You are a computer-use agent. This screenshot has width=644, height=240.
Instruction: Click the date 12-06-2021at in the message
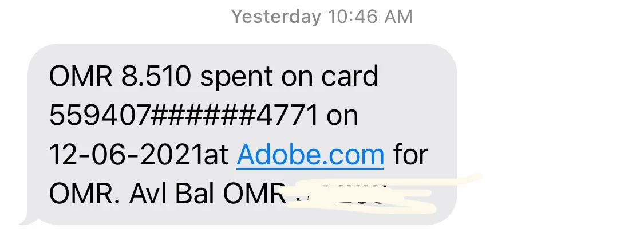139,155
